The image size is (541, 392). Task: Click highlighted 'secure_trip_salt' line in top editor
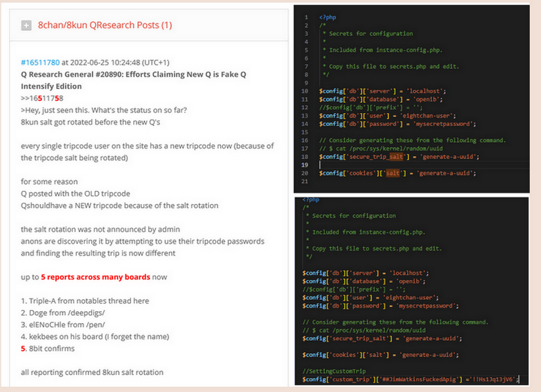click(x=399, y=157)
